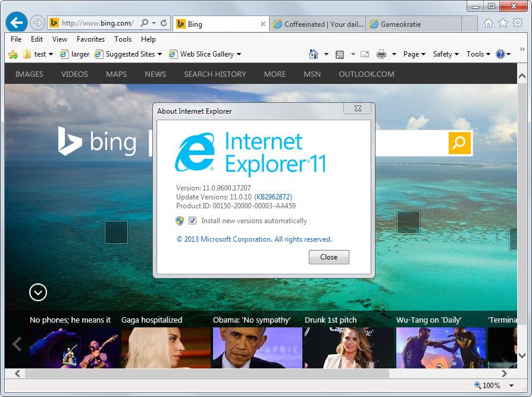Open the command bar Tools dropdown

(x=478, y=54)
